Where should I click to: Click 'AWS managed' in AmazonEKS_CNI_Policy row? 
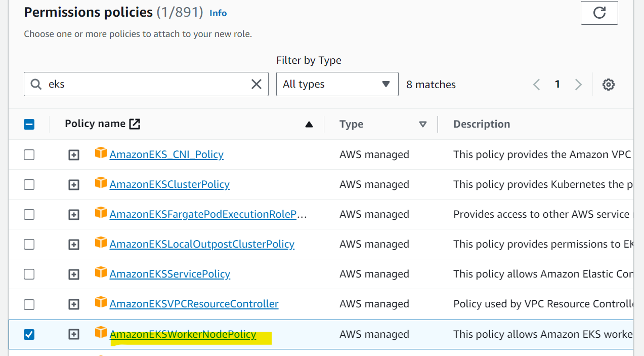coord(374,154)
